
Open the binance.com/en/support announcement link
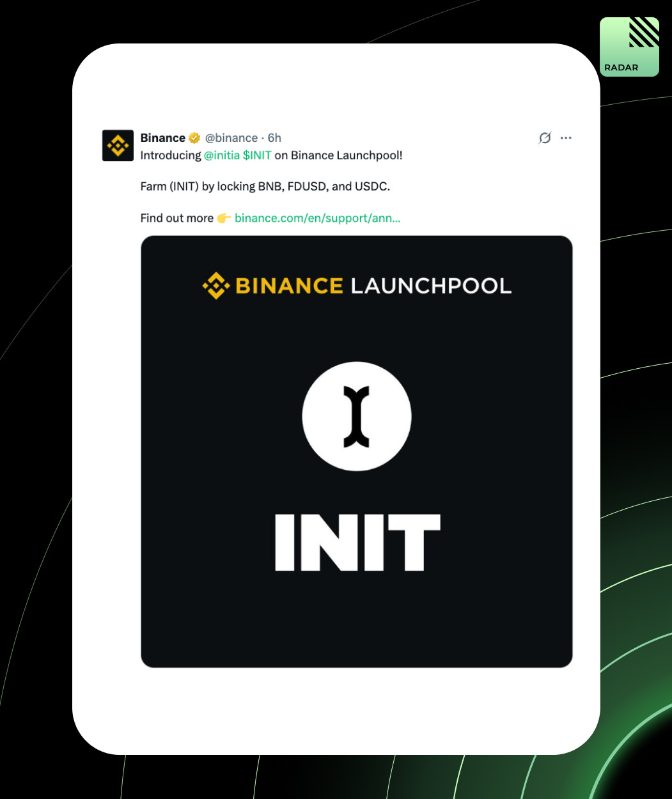318,218
